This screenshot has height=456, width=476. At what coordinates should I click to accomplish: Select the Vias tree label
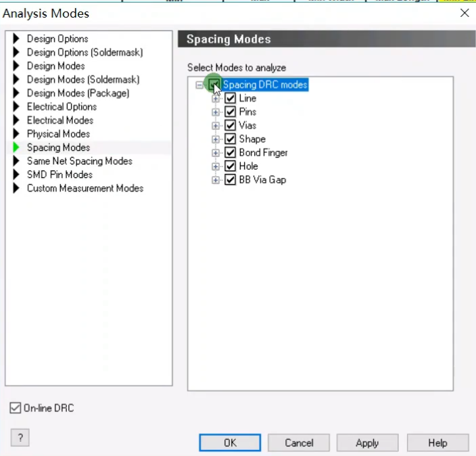(247, 125)
